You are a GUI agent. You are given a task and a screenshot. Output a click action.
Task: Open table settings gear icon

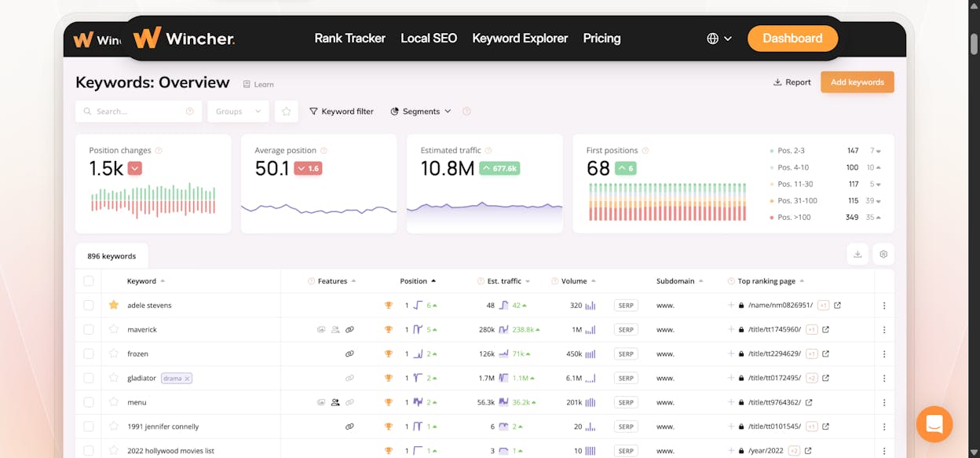tap(883, 255)
